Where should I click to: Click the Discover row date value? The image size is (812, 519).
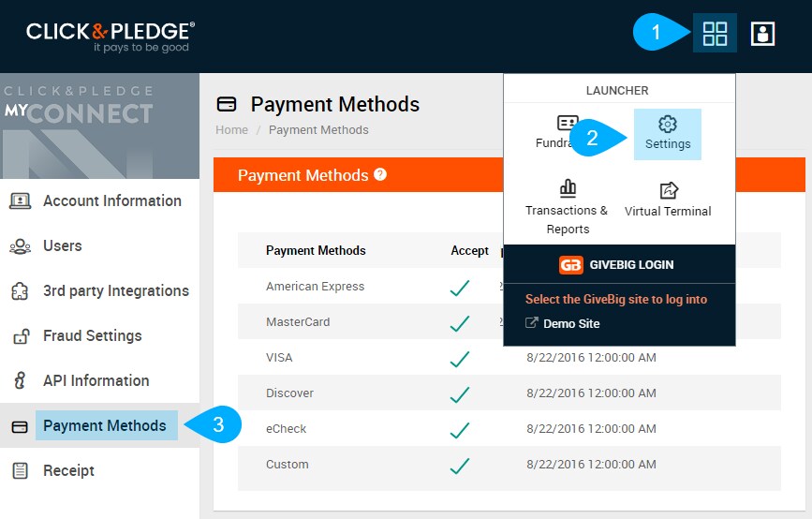(591, 393)
